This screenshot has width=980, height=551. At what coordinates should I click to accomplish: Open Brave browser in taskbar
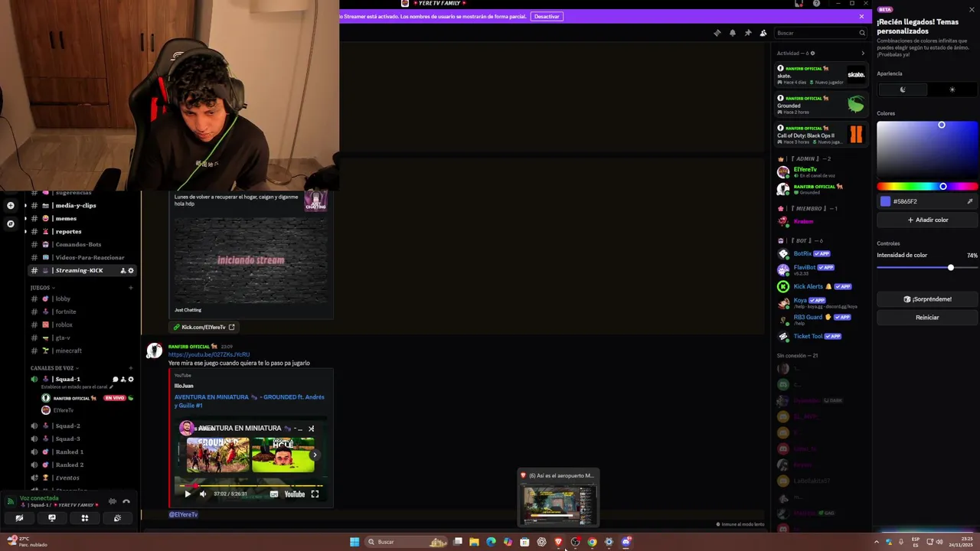click(x=558, y=542)
